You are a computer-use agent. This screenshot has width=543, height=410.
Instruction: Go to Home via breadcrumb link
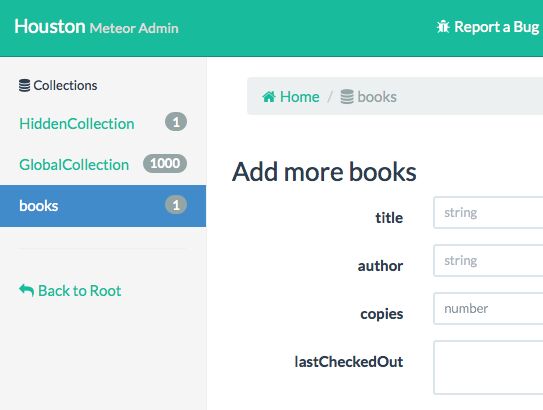coord(300,97)
